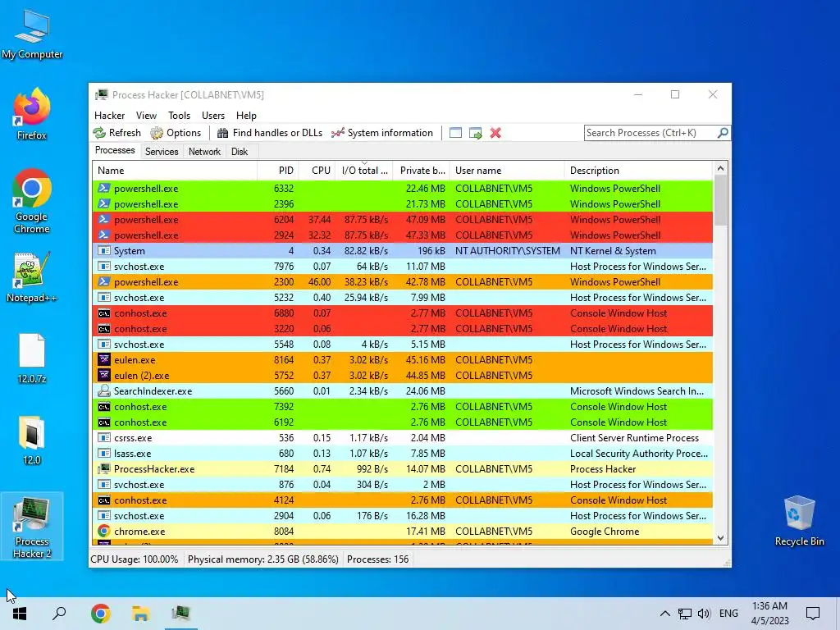Open the Help menu
The height and width of the screenshot is (630, 840).
point(246,116)
